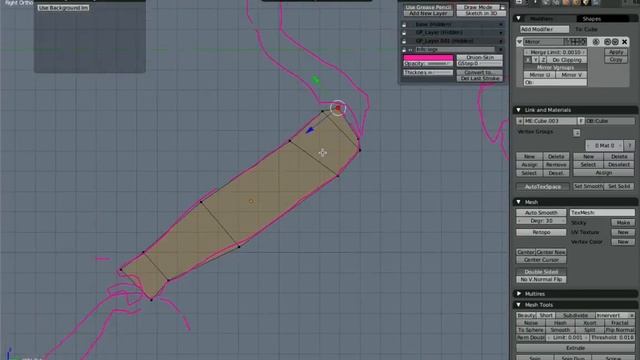Collapse the active grease pencil layer settings
The image size is (640, 360).
(411, 49)
